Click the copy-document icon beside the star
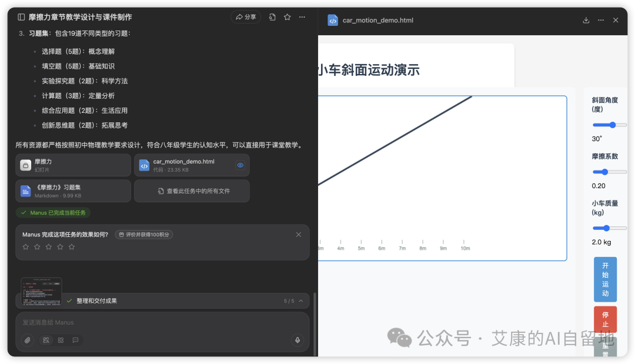This screenshot has height=364, width=635. pyautogui.click(x=272, y=16)
